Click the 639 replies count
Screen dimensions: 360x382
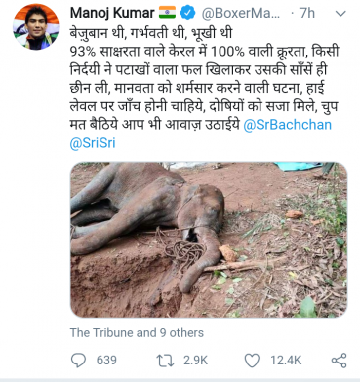tap(107, 360)
